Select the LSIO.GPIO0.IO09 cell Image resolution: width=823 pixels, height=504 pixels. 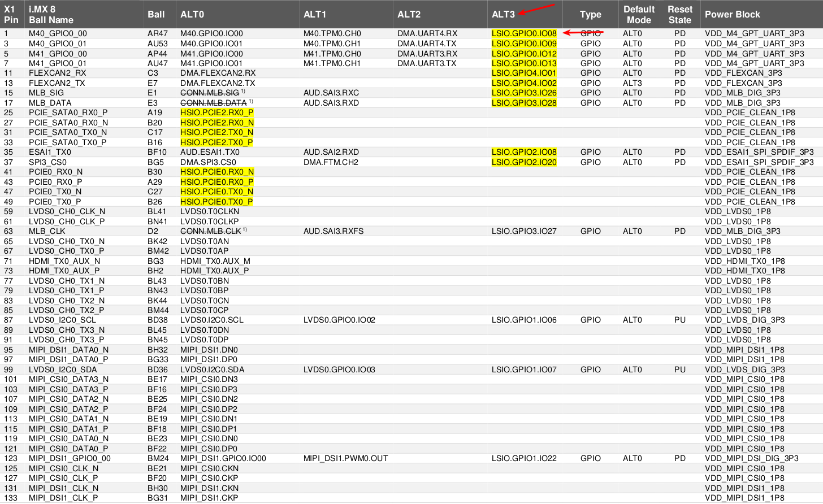click(524, 44)
